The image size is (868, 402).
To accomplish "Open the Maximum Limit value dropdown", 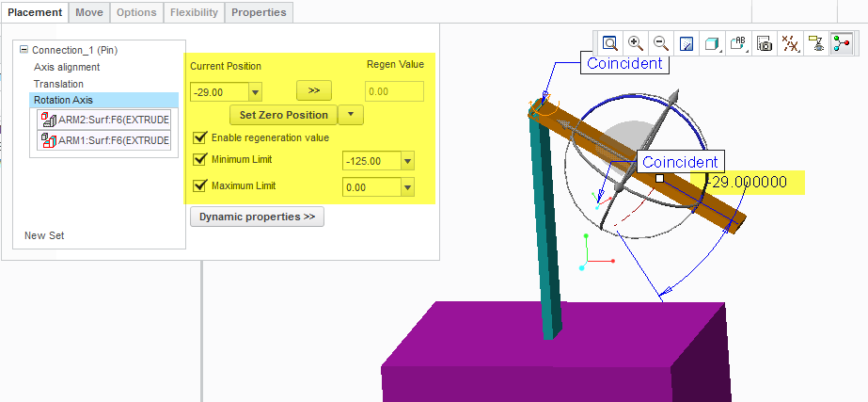I will [408, 187].
